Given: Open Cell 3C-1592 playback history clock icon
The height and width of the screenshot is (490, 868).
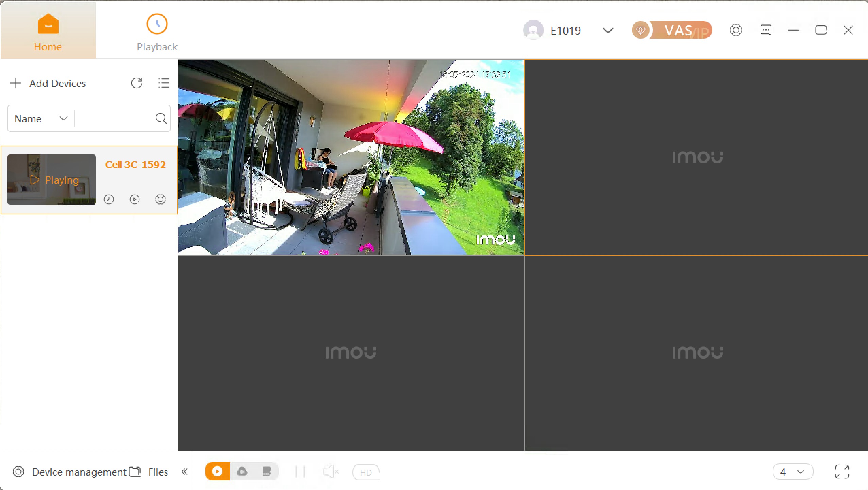Looking at the screenshot, I should click(109, 199).
